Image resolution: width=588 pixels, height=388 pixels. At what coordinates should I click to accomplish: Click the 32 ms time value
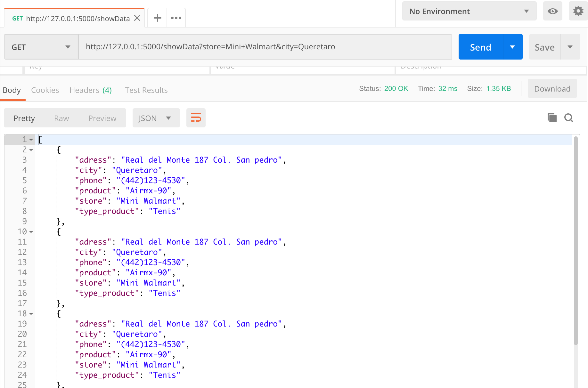[x=448, y=89]
